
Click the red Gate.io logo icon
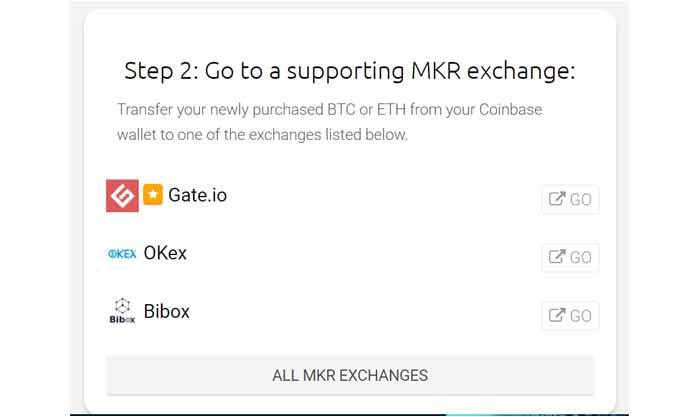(x=122, y=196)
